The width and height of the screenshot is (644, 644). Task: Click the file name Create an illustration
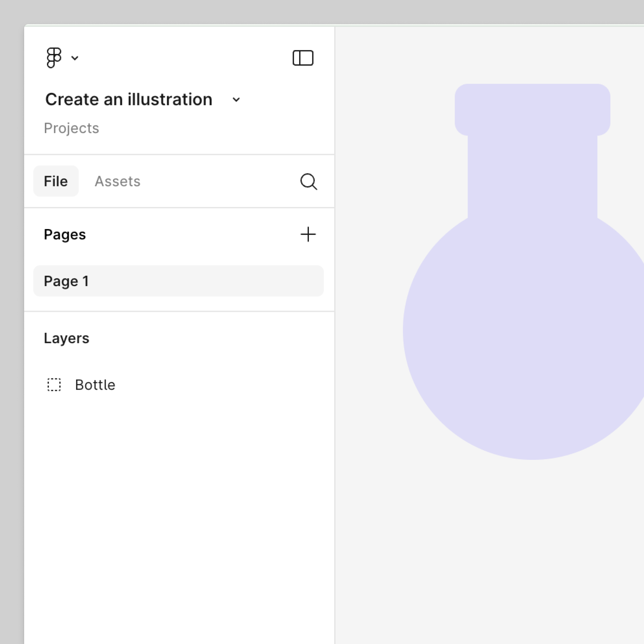click(x=129, y=100)
